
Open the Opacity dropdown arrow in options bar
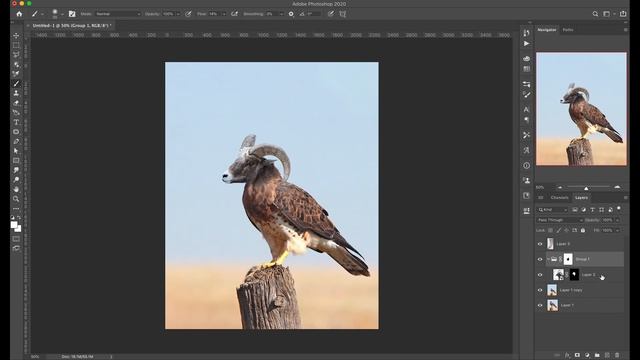[x=178, y=14]
